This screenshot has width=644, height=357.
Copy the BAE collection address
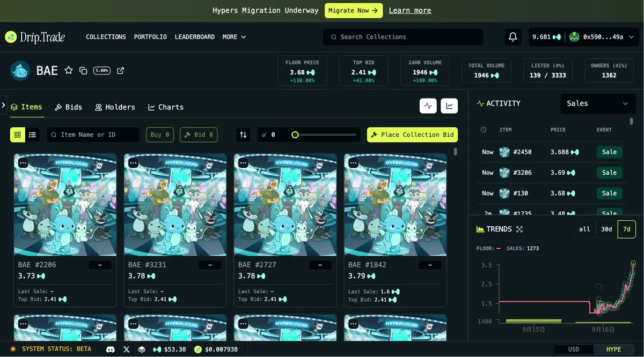83,71
